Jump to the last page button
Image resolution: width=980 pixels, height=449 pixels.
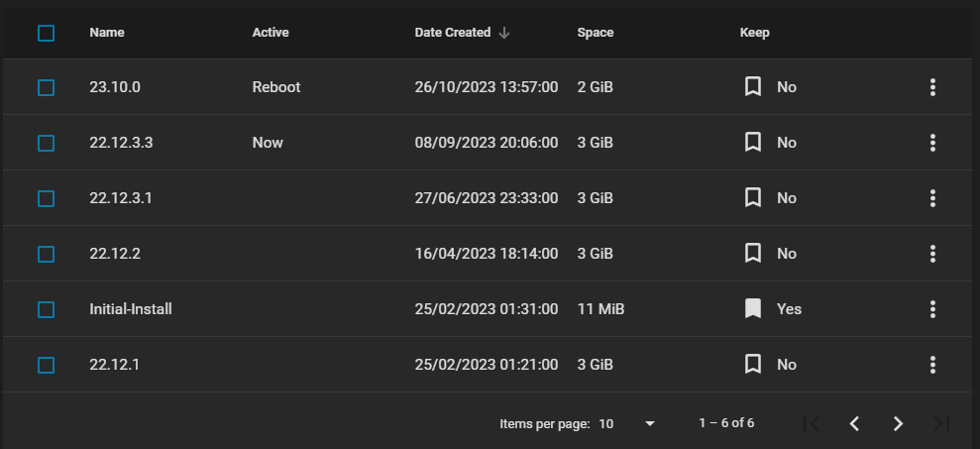tap(941, 423)
